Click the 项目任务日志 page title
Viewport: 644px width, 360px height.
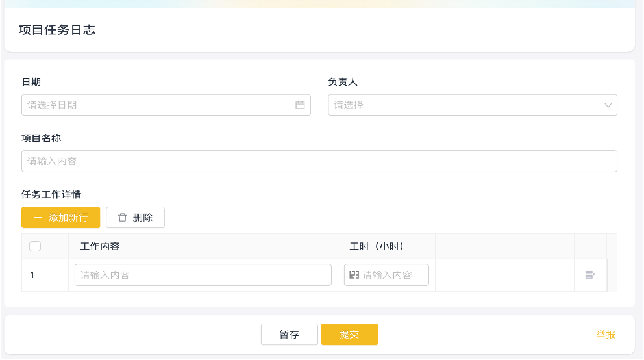point(57,30)
